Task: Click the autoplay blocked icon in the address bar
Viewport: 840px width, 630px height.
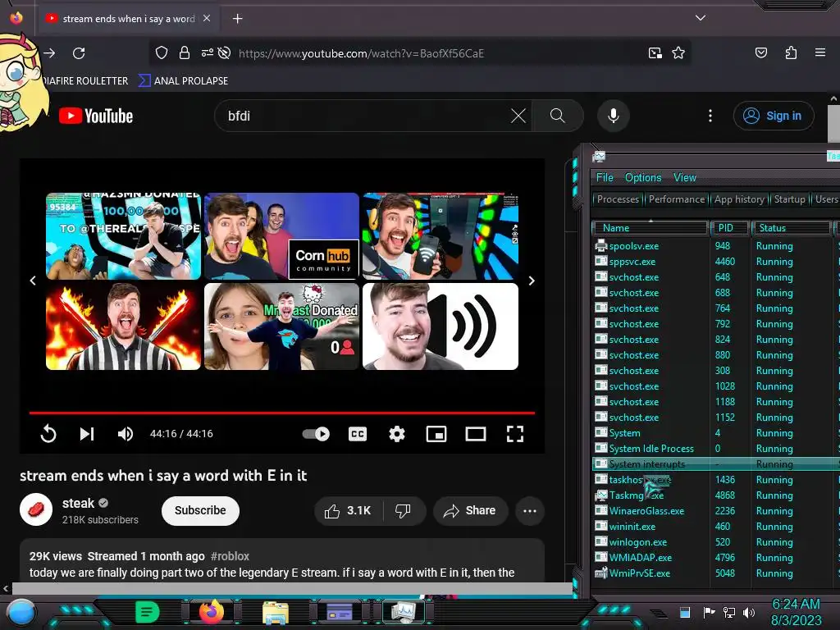Action: pos(225,52)
